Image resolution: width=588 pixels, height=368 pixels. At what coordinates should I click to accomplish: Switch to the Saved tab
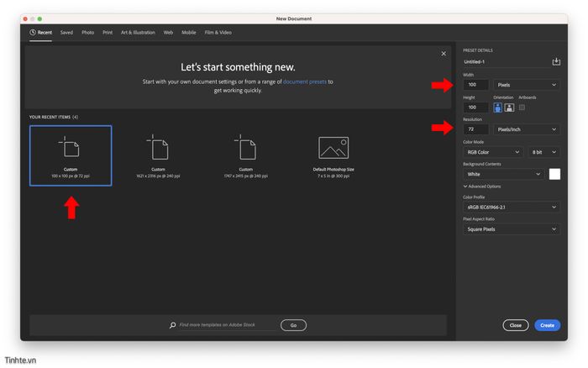point(66,33)
